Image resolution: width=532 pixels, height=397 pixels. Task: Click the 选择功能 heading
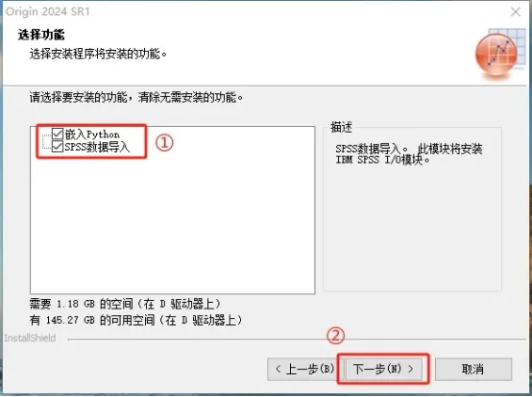[x=41, y=35]
